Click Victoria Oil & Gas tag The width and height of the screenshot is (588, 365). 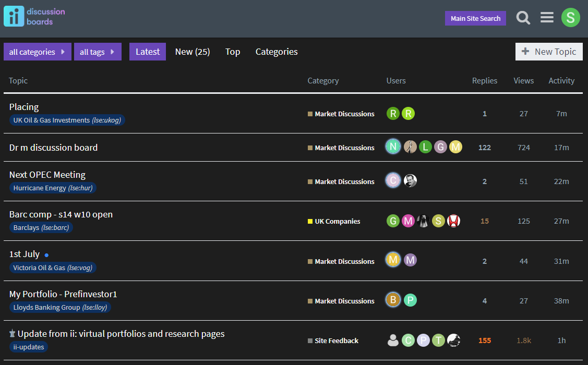coord(53,267)
